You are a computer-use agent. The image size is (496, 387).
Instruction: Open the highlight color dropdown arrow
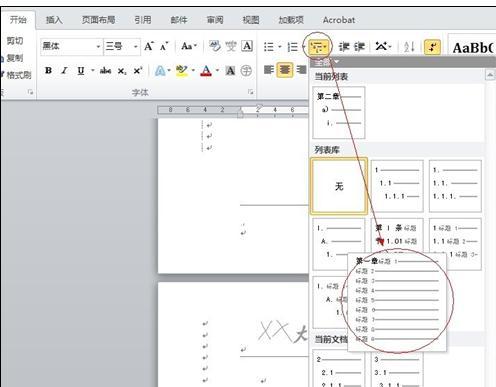tap(193, 70)
